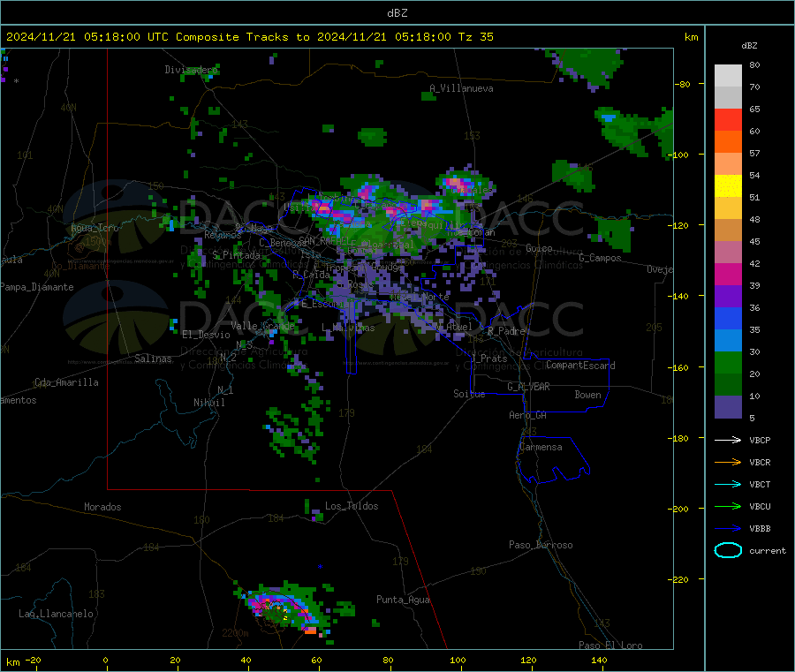Select the slate purple 10-5 dBZ block
The height and width of the screenshot is (672, 795).
728,406
